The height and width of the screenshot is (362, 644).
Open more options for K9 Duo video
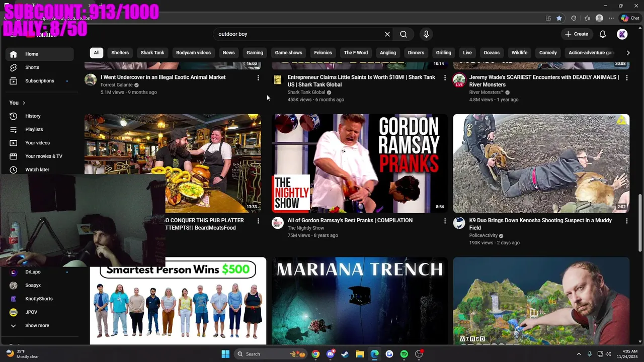pyautogui.click(x=626, y=221)
